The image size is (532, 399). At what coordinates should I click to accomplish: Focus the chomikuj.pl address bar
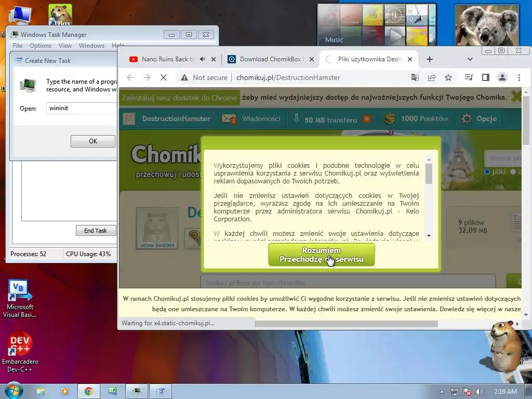click(288, 77)
